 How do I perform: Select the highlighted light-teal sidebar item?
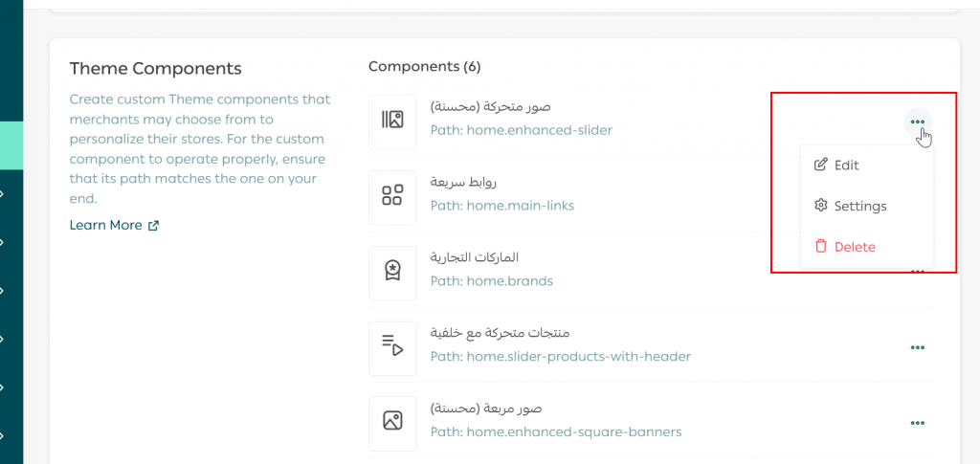11,146
